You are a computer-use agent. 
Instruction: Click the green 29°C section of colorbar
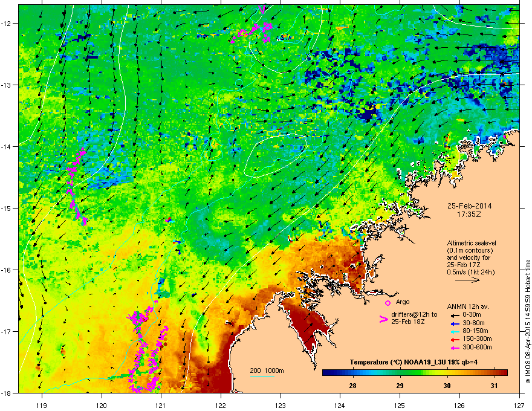[400, 372]
